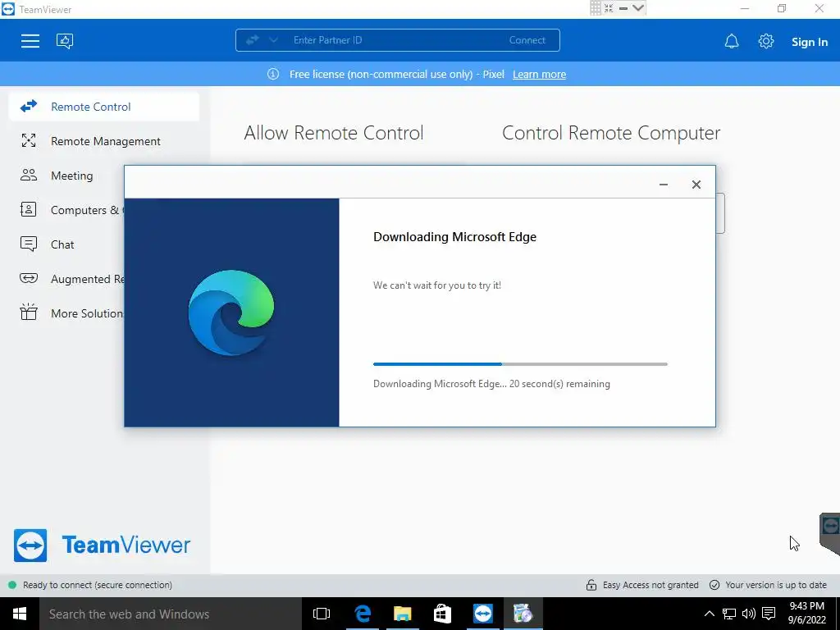
Task: Click the remote toolbar grid icon
Action: point(596,8)
